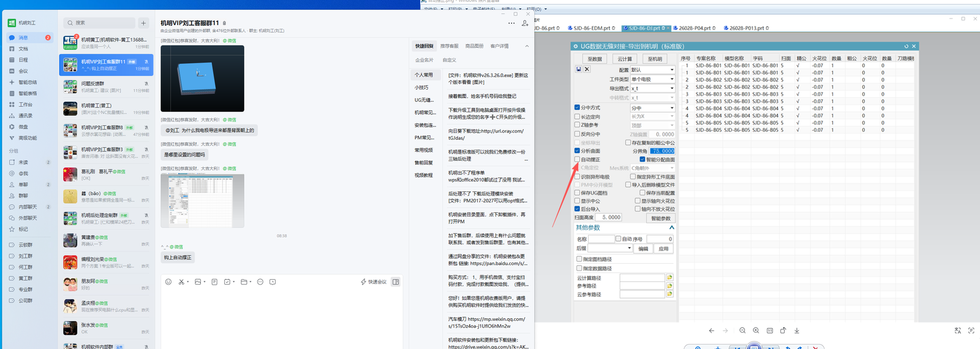Screen dimensions: 980x349
Task: Open chat more options (three dots)
Action: (x=511, y=23)
